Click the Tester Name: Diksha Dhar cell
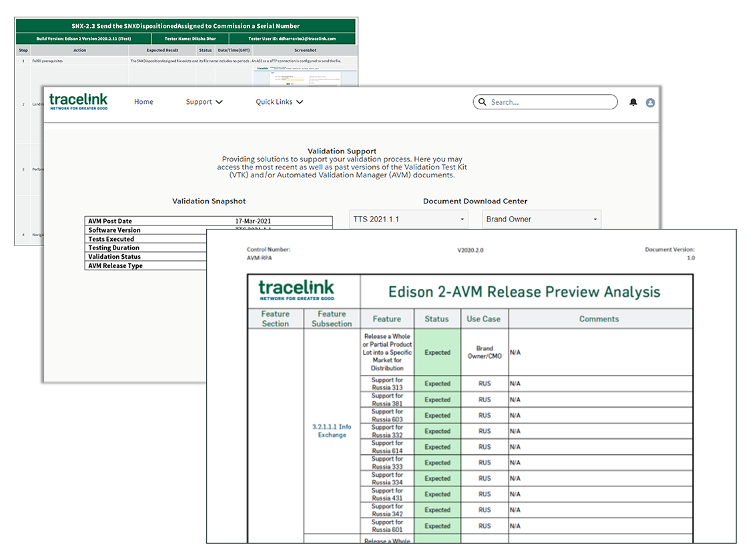This screenshot has height=555, width=756. (190, 39)
